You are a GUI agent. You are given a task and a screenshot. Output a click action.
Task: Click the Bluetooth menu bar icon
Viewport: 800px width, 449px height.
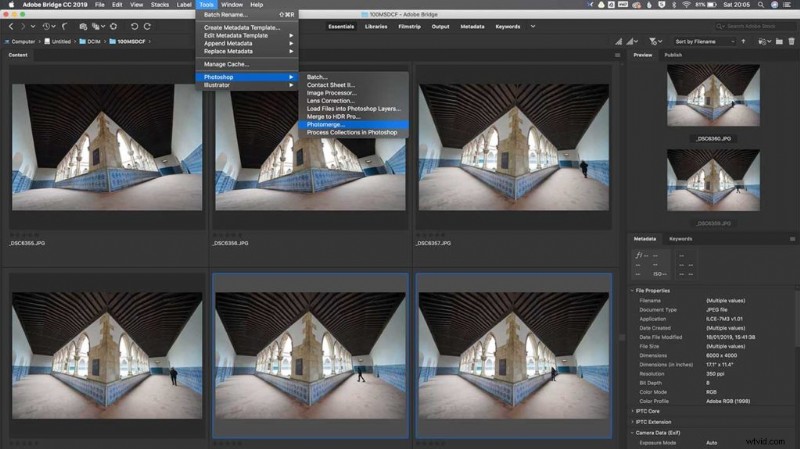pos(673,5)
